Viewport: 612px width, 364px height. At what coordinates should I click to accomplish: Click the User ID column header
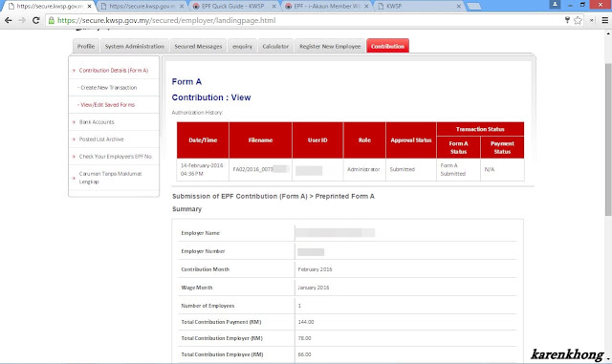(x=317, y=140)
